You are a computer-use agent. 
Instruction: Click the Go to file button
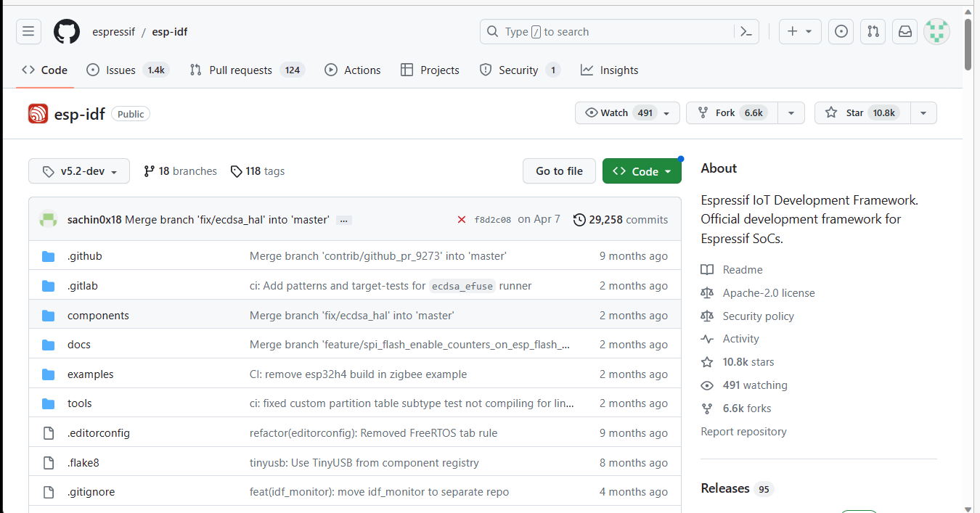point(559,171)
